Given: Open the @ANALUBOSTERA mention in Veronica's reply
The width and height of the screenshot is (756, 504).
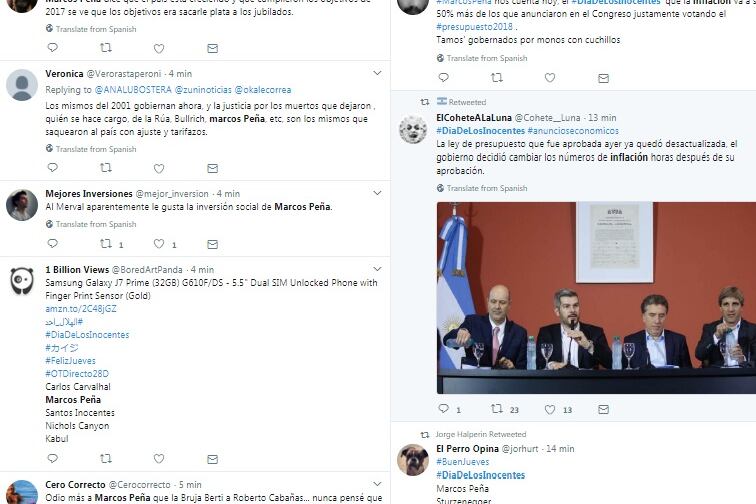Looking at the screenshot, I should click(133, 90).
